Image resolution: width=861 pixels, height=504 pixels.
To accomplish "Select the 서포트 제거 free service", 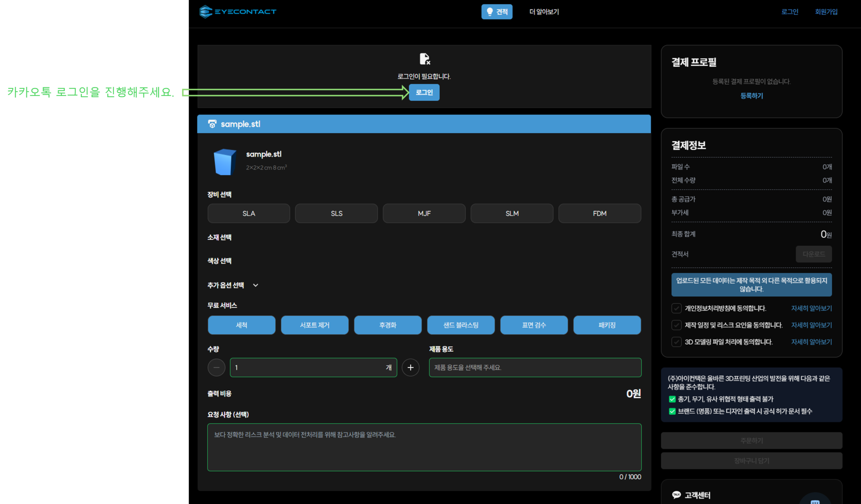I will (x=314, y=325).
